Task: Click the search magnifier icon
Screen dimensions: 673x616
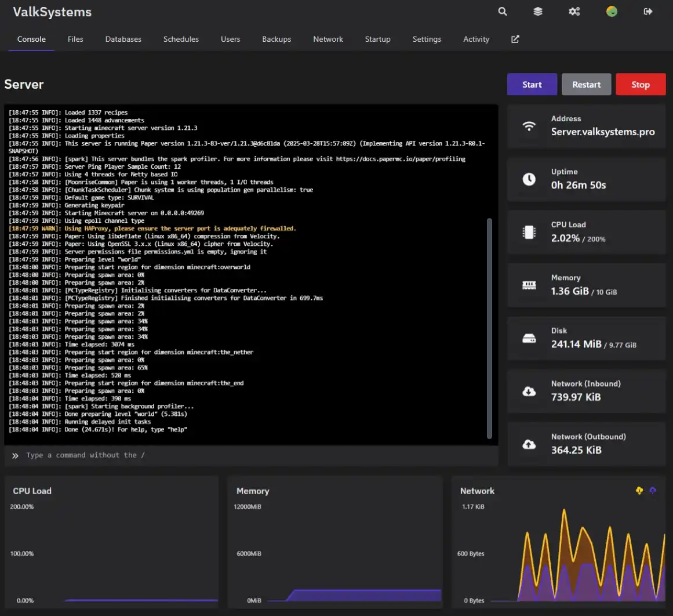Action: (x=503, y=12)
